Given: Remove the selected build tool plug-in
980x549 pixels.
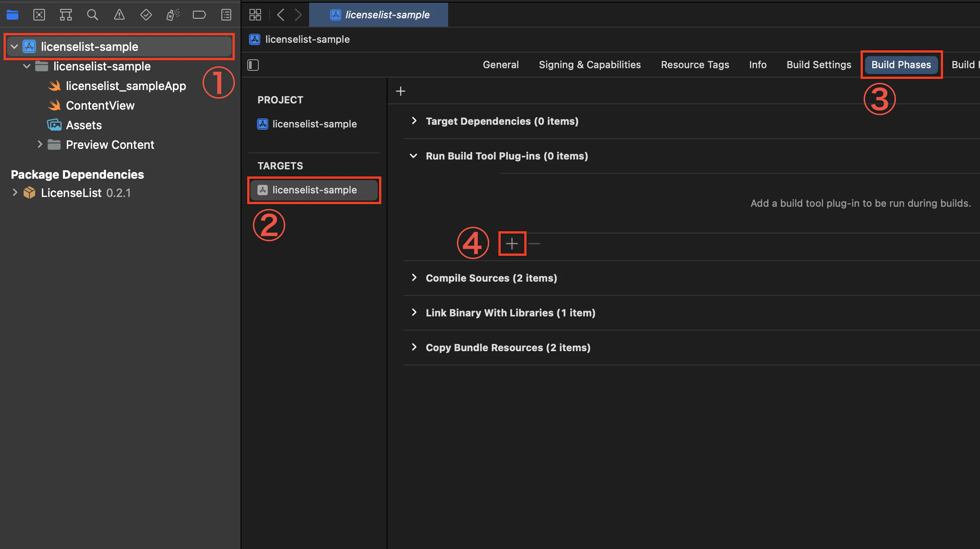Looking at the screenshot, I should 534,244.
